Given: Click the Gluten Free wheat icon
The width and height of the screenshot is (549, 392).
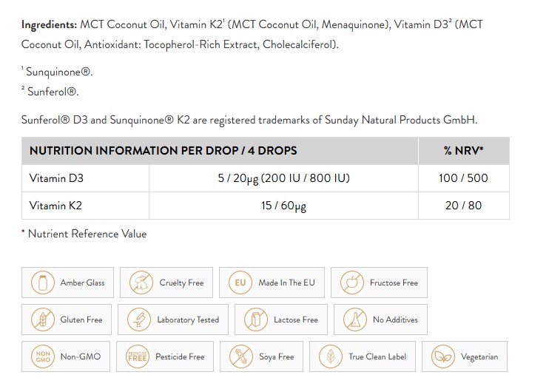Looking at the screenshot, I should coord(43,320).
